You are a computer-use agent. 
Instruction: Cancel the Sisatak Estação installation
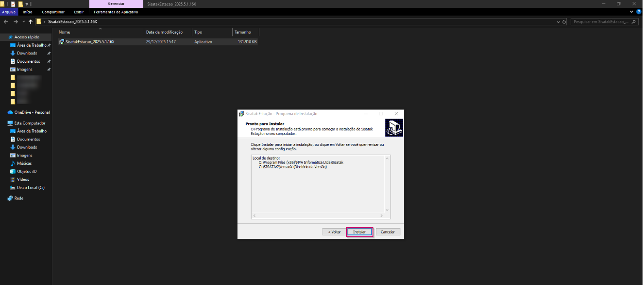click(388, 232)
